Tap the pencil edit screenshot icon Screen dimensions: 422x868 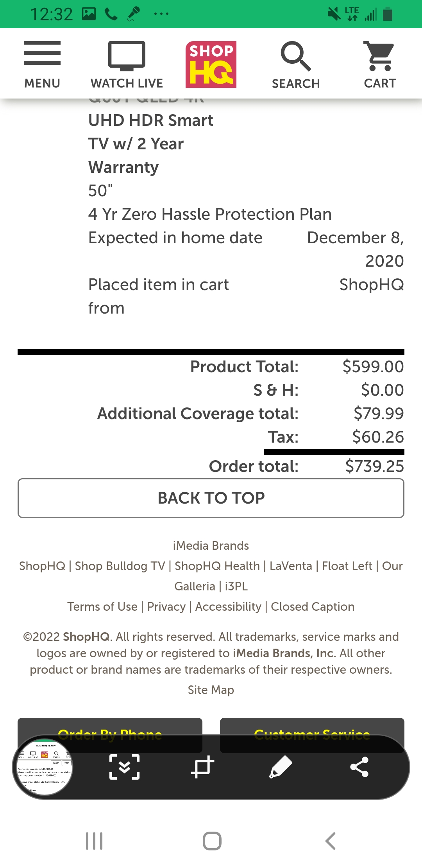(281, 767)
